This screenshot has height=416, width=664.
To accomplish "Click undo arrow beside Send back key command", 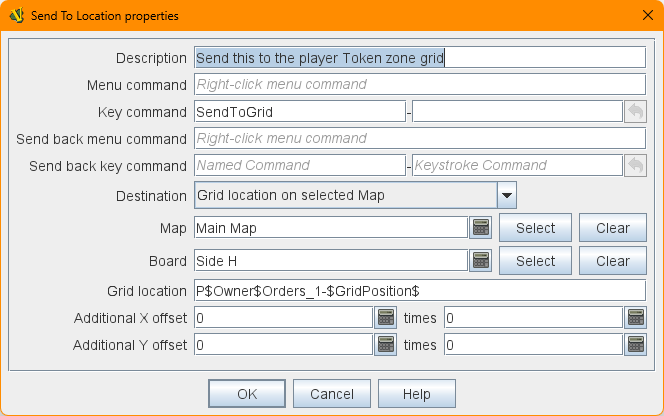I will (635, 165).
